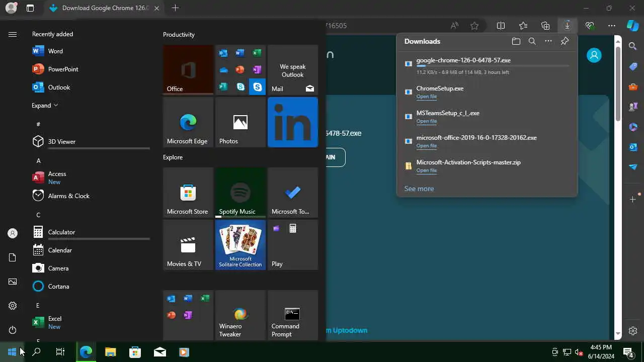Open the Movies & TV tile
Screen dimensions: 644x362
point(188,245)
